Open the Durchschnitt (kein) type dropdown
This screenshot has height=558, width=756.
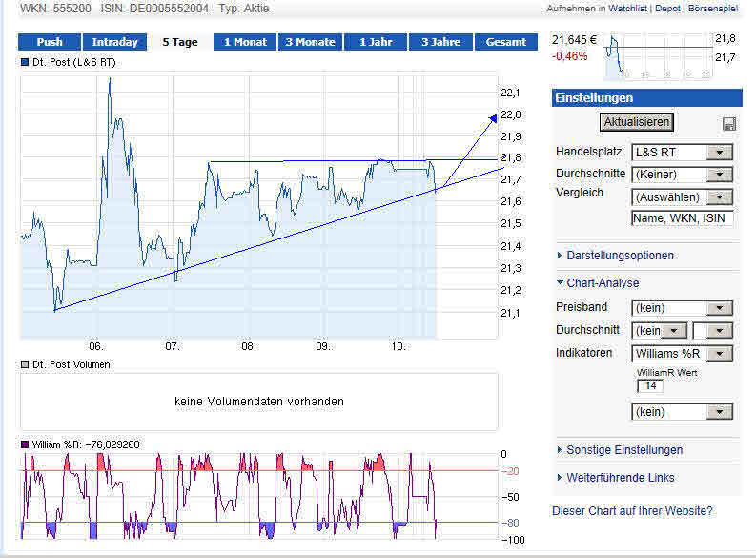659,331
